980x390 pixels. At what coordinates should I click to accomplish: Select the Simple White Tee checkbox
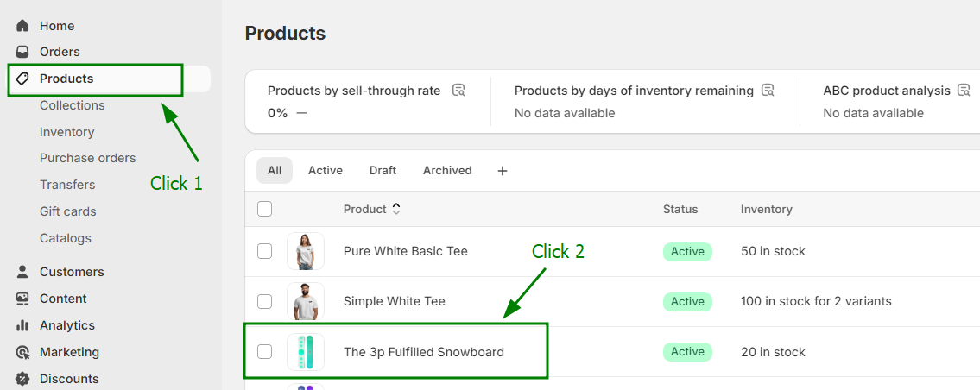coord(265,301)
